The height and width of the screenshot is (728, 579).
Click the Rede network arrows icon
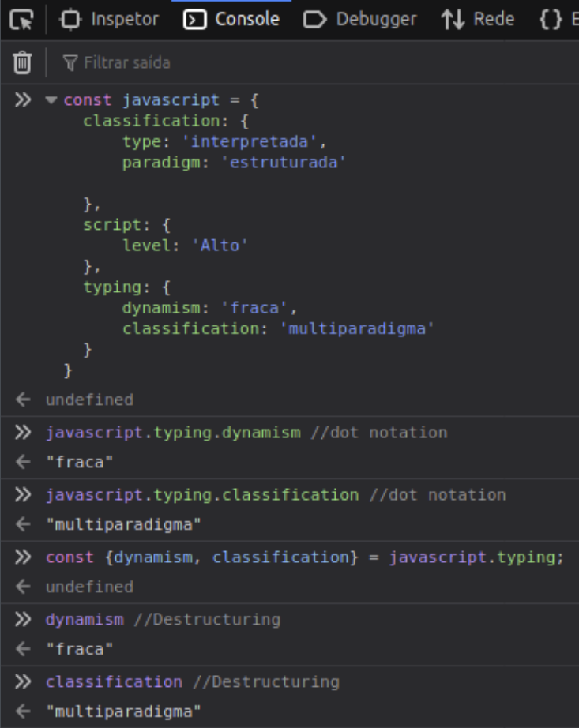point(453,20)
